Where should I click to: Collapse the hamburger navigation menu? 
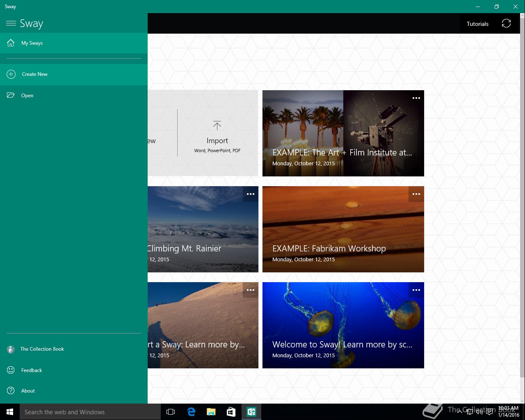coord(11,23)
